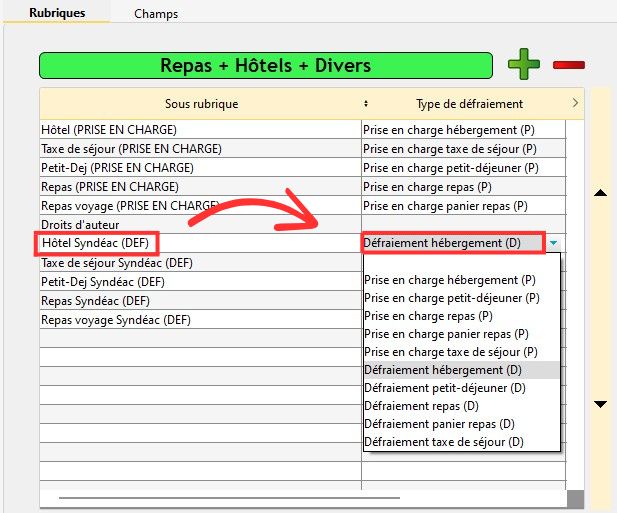Click the Type de défraiement column header

pyautogui.click(x=469, y=104)
